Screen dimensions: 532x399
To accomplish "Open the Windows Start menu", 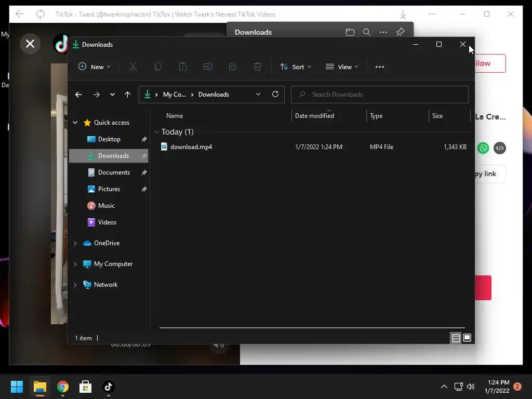I will click(17, 387).
